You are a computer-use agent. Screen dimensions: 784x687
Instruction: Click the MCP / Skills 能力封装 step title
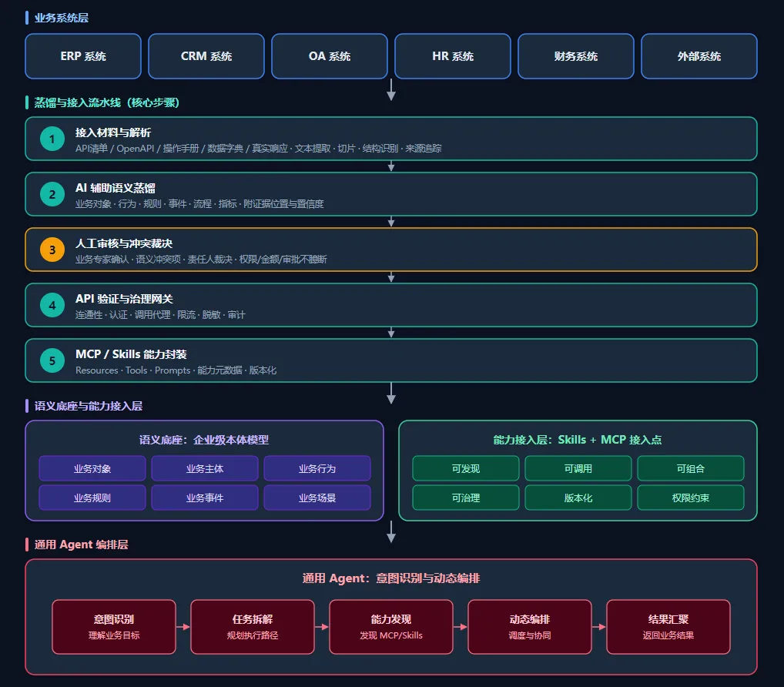(131, 354)
